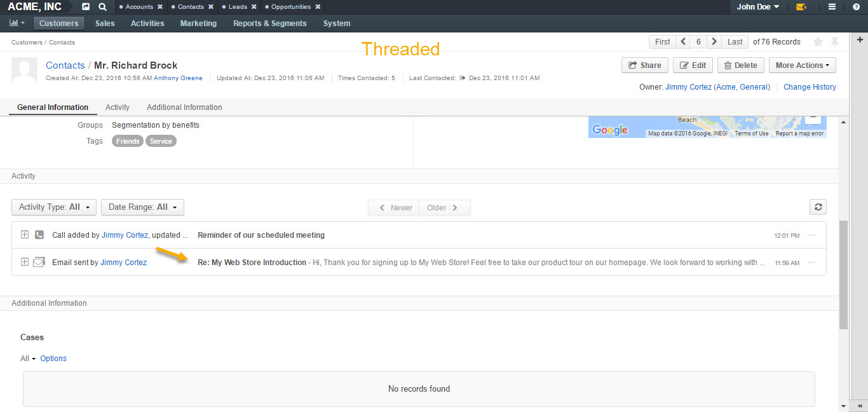Open the shortcuts icon next to ACME, INC

point(86,7)
